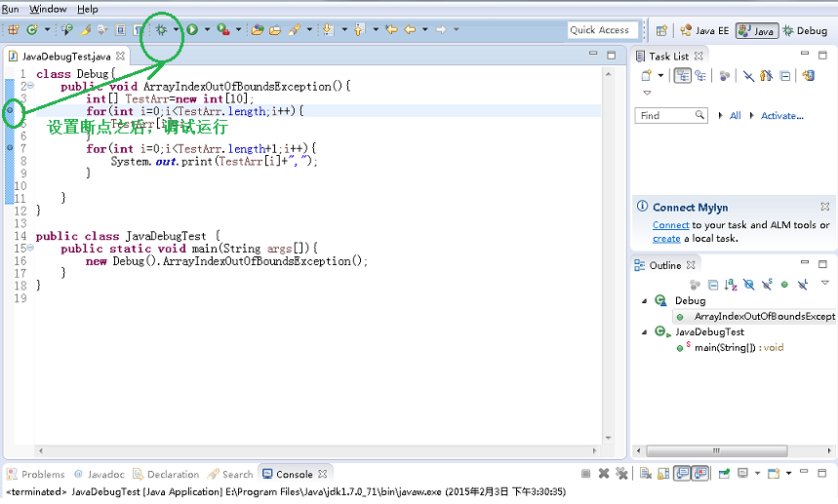The image size is (838, 504).
Task: Click Collapse All icon in Outline view
Action: click(x=713, y=285)
